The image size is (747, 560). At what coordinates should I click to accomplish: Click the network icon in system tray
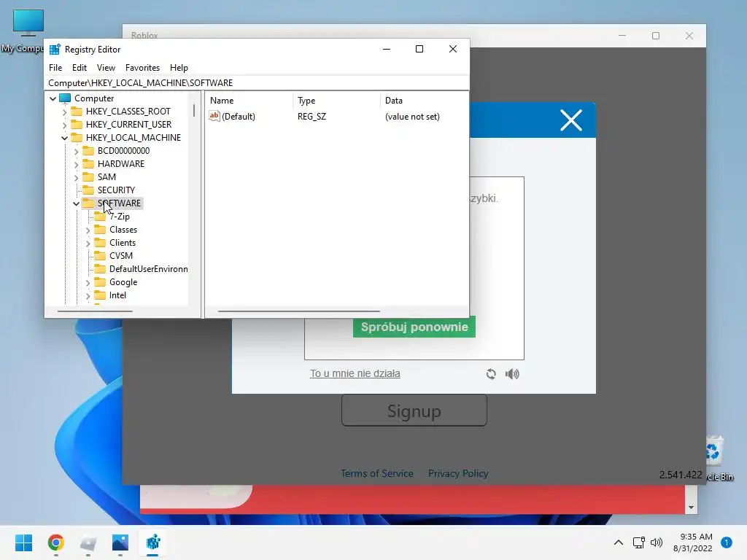pos(638,542)
